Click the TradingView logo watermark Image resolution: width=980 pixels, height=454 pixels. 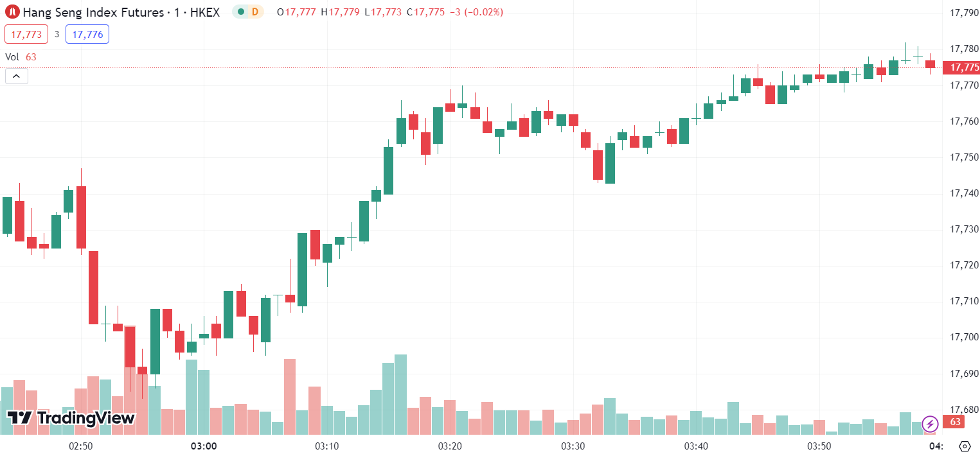click(71, 418)
